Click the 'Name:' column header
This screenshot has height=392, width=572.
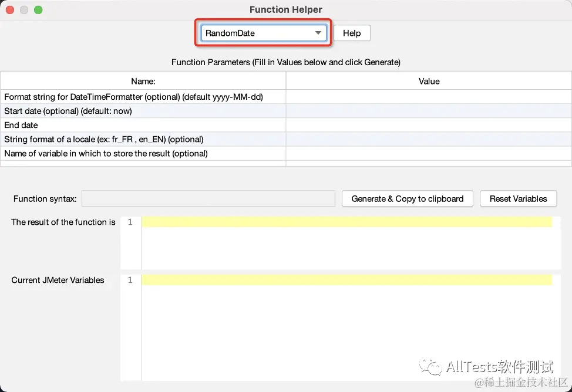tap(143, 81)
